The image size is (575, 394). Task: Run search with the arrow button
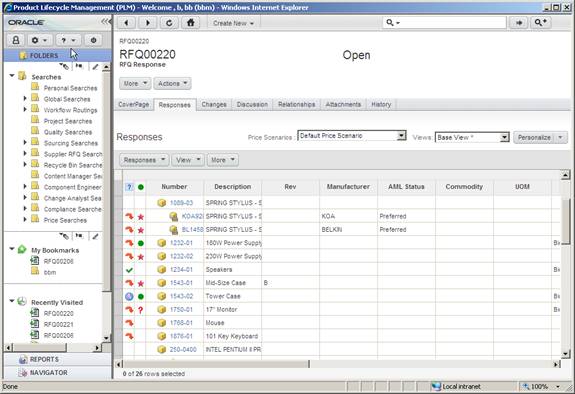click(519, 23)
